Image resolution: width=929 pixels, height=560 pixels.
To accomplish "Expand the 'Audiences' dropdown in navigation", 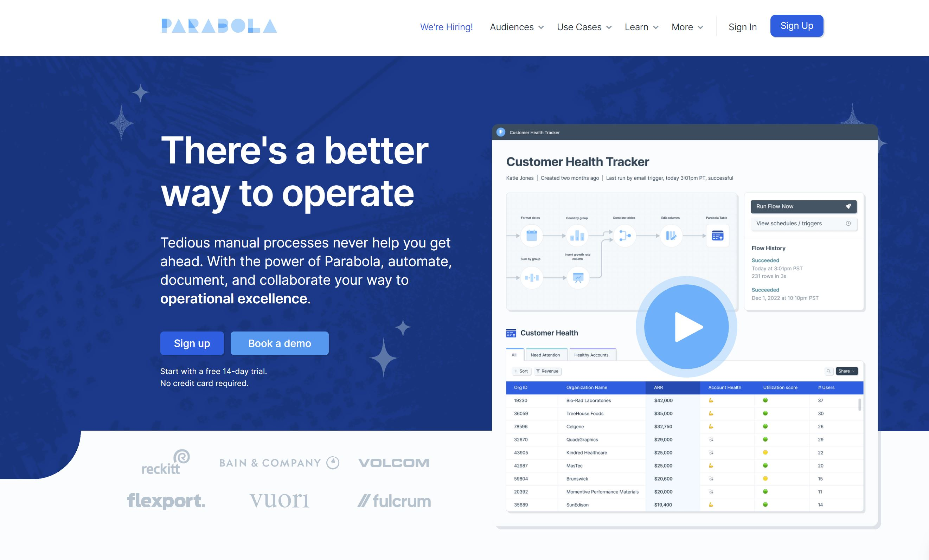I will click(517, 26).
